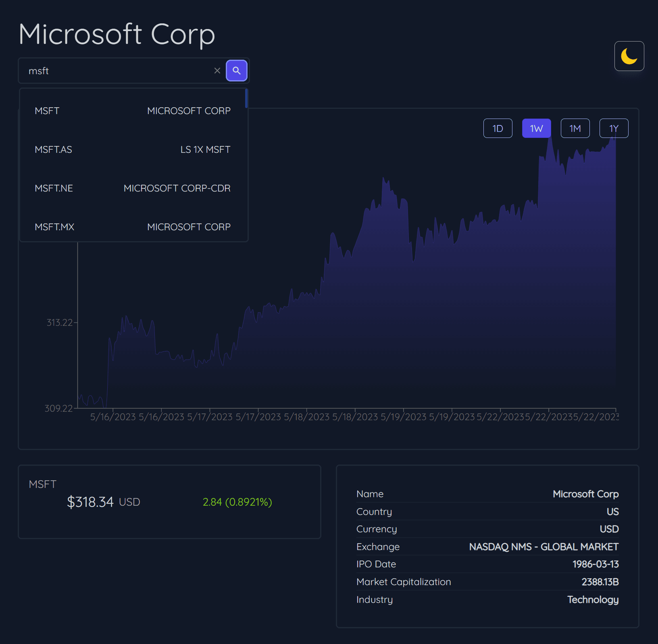Click the 309.22 y-axis label
Image resolution: width=658 pixels, height=644 pixels.
58,408
